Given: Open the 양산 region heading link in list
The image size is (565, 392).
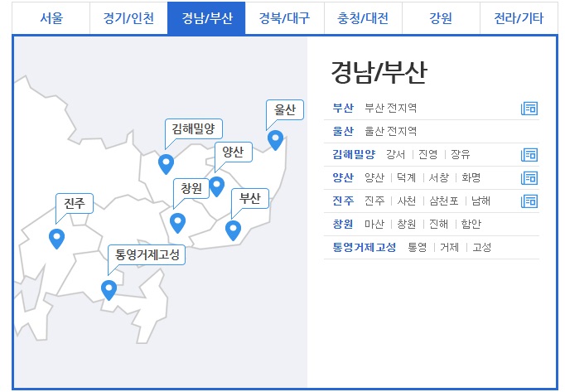Looking at the screenshot, I should point(343,177).
